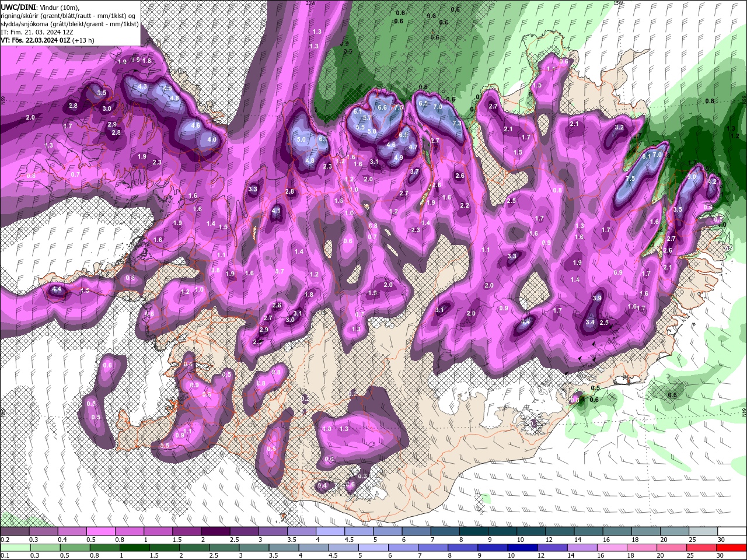
Task: Click the 4.3 precipitation value on the map
Action: click(x=142, y=86)
